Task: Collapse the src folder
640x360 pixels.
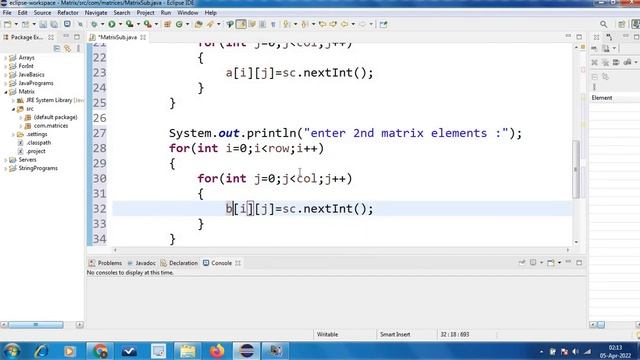Action: pyautogui.click(x=13, y=109)
